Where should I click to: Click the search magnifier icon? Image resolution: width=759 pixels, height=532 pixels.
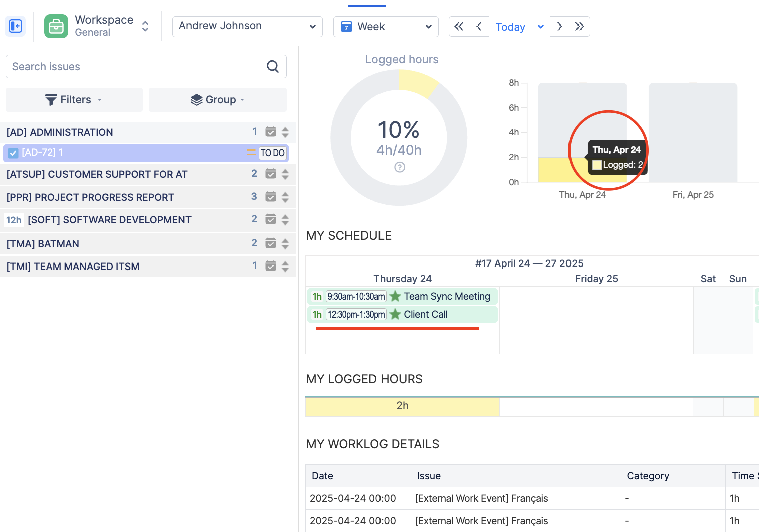coord(273,67)
